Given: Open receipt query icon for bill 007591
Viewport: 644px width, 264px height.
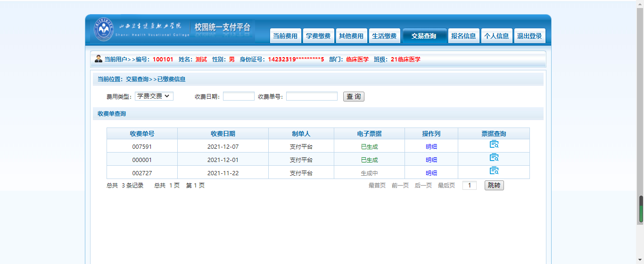Looking at the screenshot, I should tap(494, 145).
